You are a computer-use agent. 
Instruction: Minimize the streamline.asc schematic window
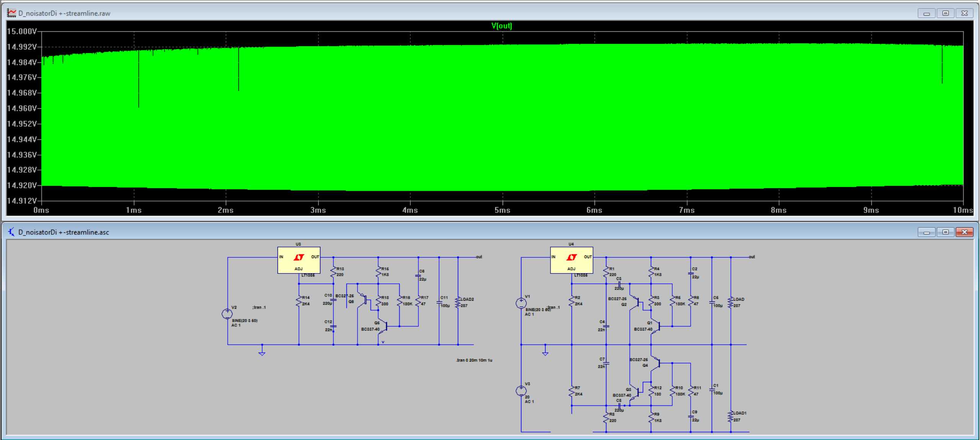pos(926,232)
